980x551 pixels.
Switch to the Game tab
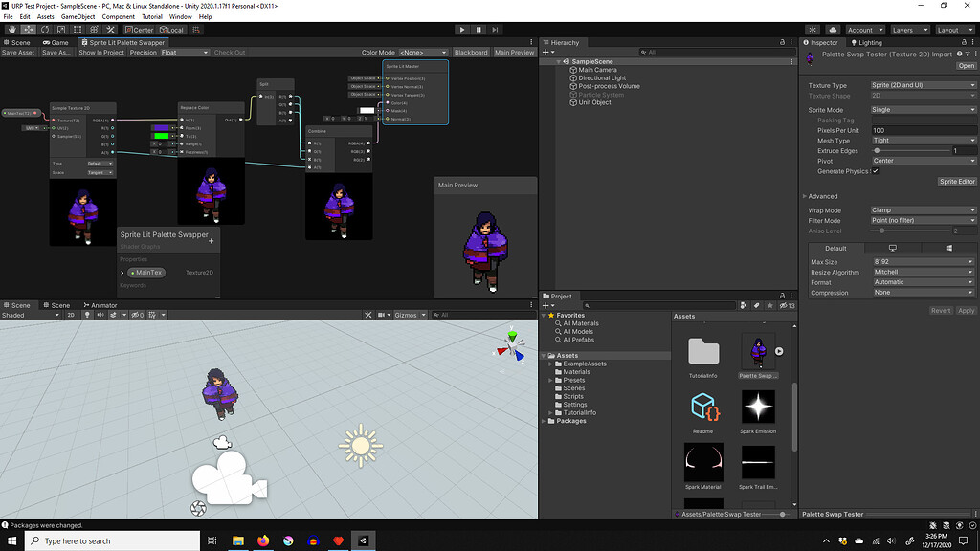pos(57,42)
